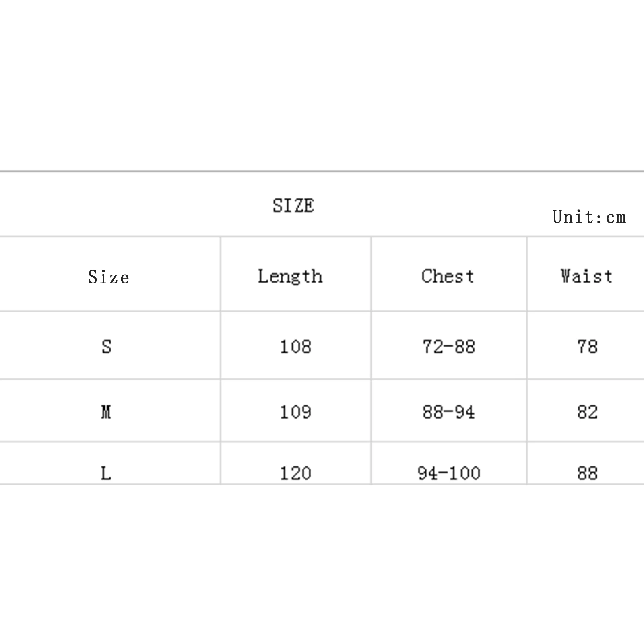Select the 72-88 chest cell
Image resolution: width=644 pixels, height=644 pixels.
[449, 347]
